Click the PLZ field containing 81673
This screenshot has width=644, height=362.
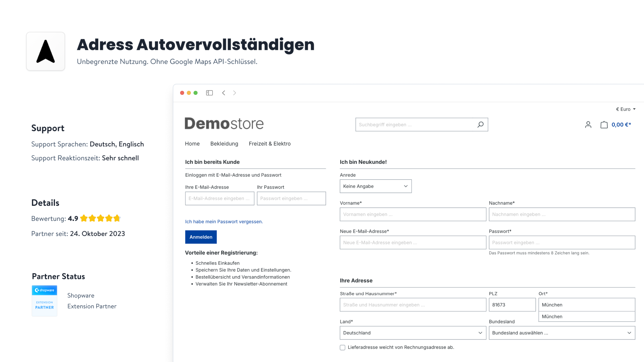[x=512, y=305]
